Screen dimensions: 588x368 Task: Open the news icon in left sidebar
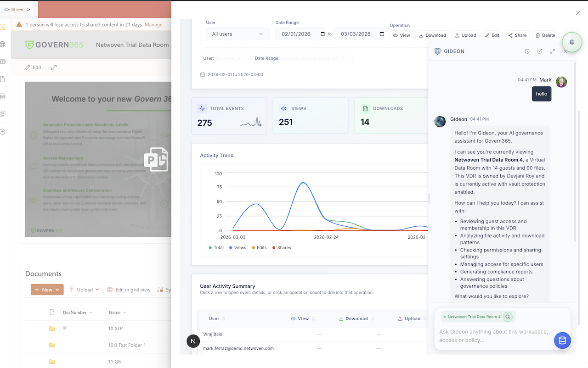pos(2,61)
